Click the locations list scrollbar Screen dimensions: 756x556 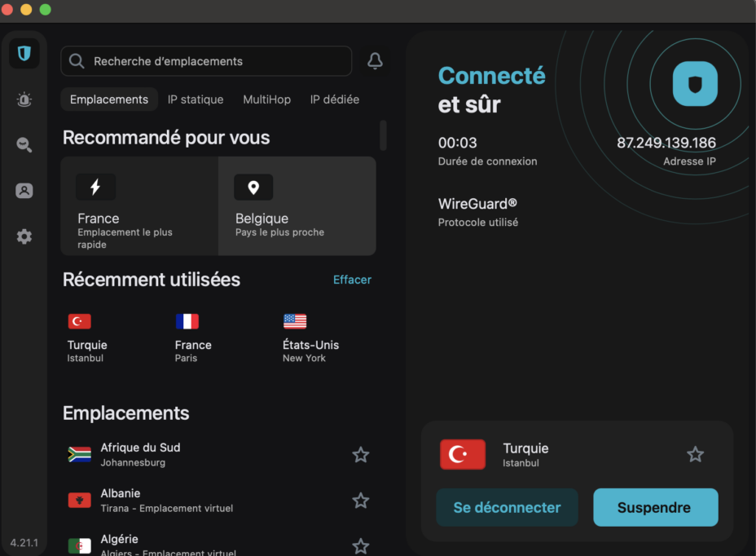(x=384, y=135)
